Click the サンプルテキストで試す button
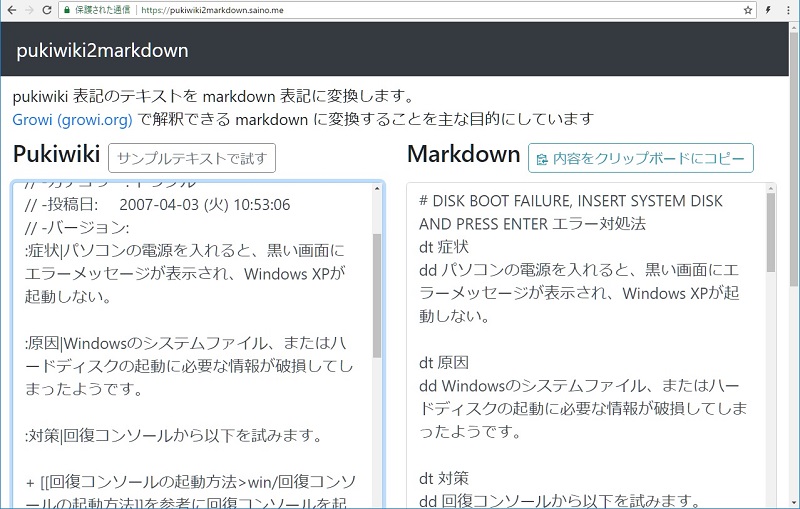800x509 pixels. [192, 158]
